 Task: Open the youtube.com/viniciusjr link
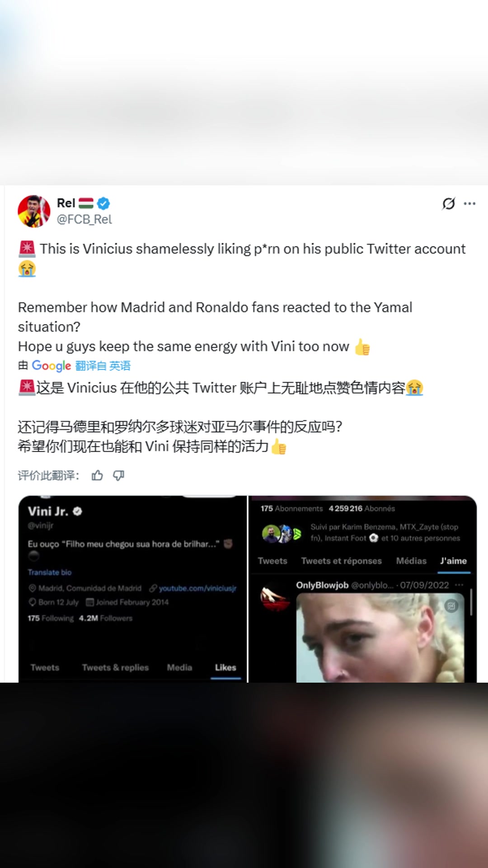(x=197, y=588)
